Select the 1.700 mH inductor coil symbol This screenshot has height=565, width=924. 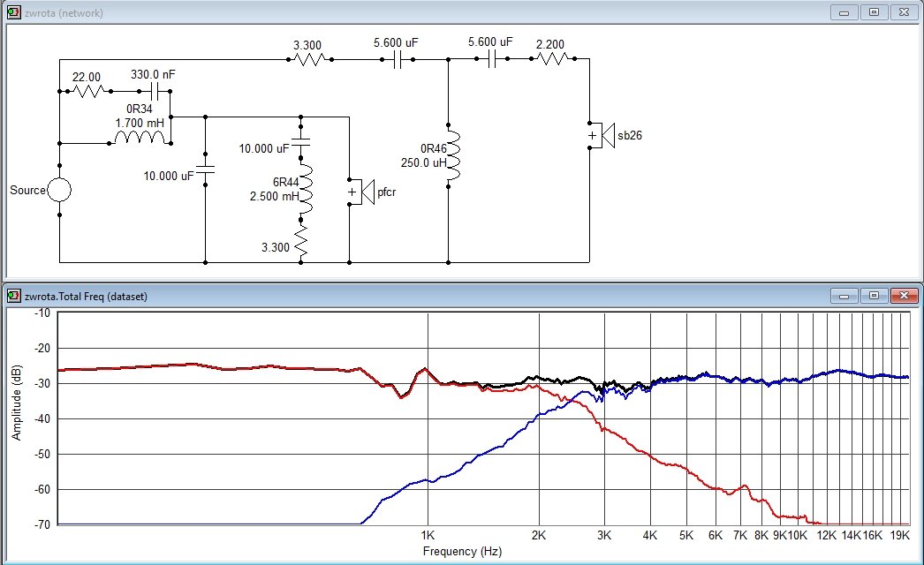(140, 138)
